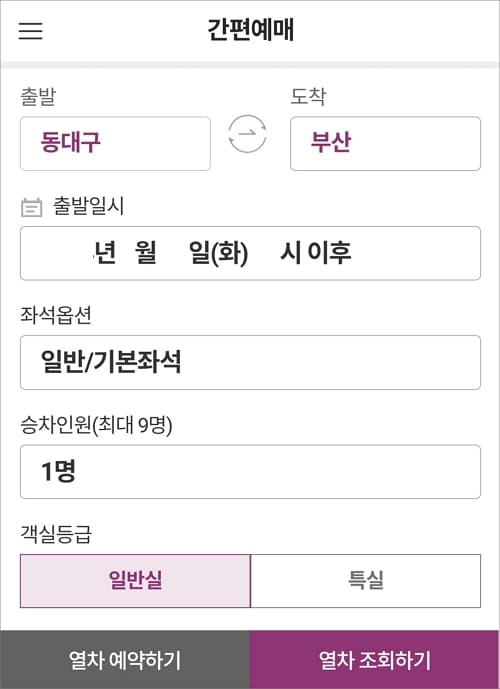Click the 좌석옵션 label

pyautogui.click(x=56, y=315)
